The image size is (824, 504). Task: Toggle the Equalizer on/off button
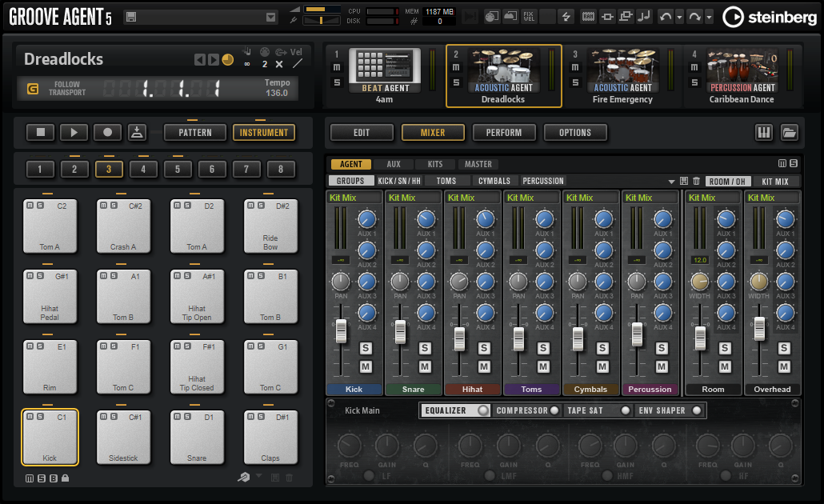[482, 410]
